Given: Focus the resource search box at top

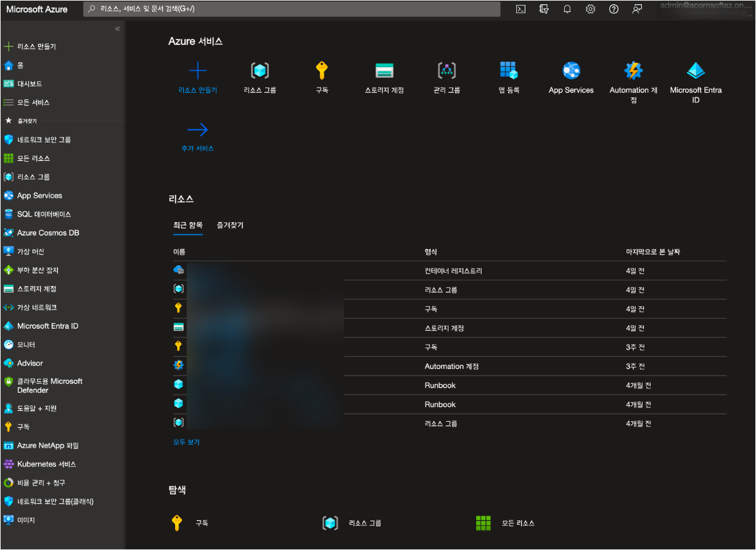Looking at the screenshot, I should point(292,9).
